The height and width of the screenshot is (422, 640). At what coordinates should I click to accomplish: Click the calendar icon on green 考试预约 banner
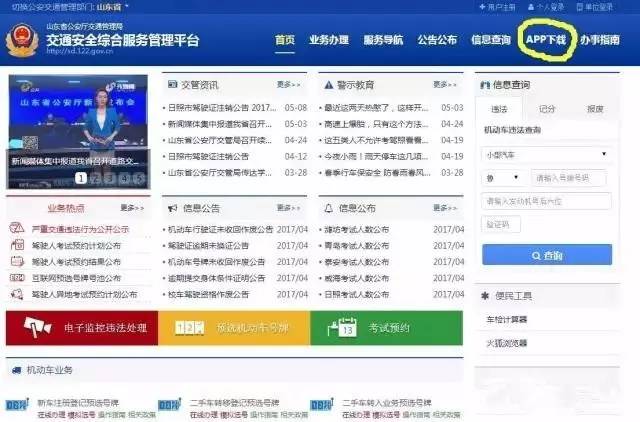coord(343,327)
